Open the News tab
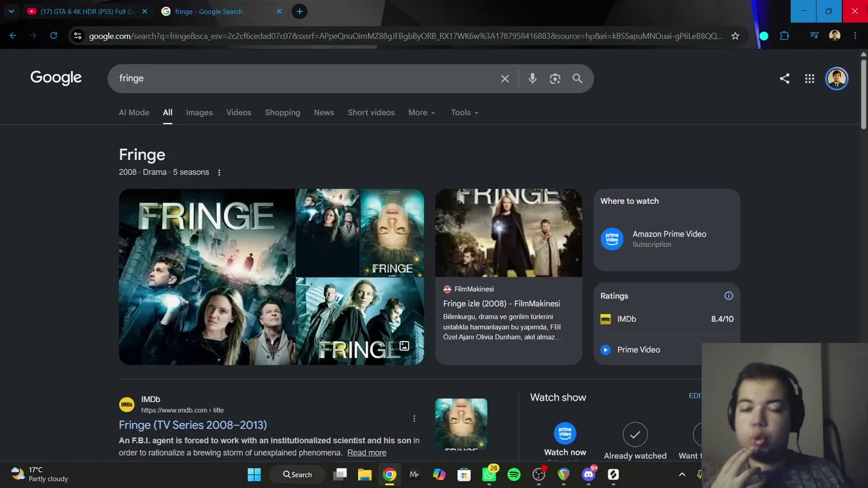Viewport: 868px width, 488px height. pyautogui.click(x=324, y=113)
